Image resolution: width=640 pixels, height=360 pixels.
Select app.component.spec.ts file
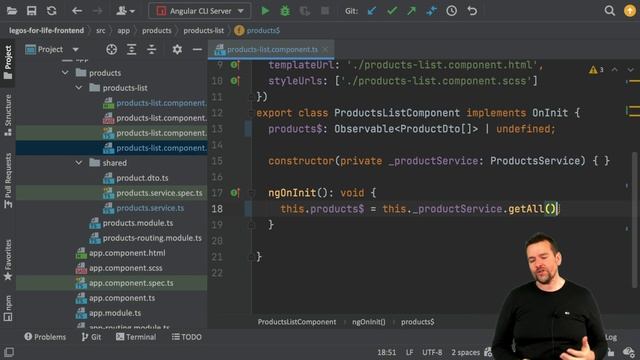pos(131,283)
